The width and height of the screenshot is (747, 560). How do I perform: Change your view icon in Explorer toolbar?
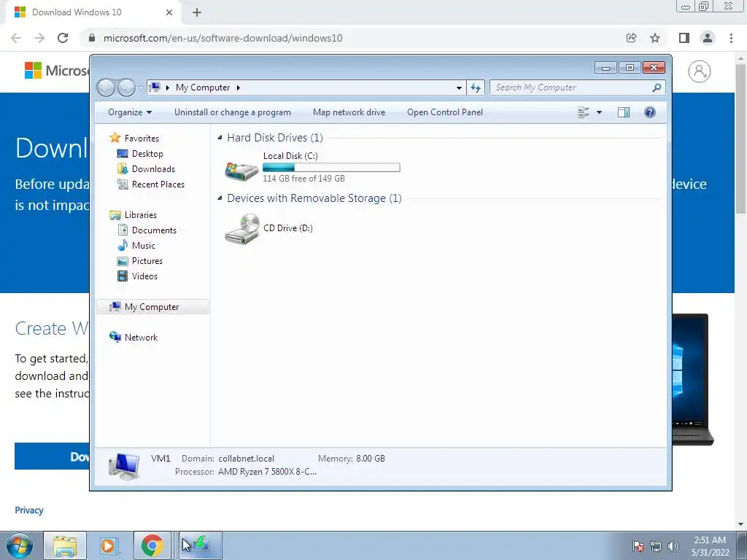coord(584,112)
